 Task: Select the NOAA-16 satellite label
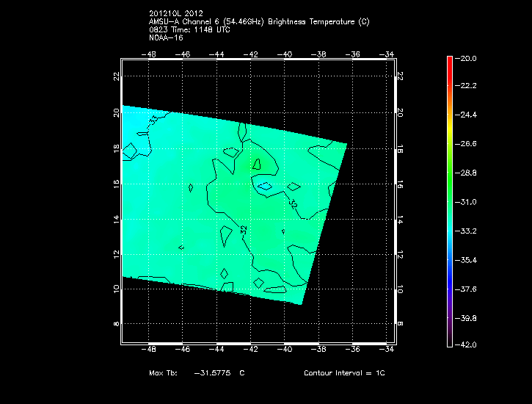pos(165,38)
